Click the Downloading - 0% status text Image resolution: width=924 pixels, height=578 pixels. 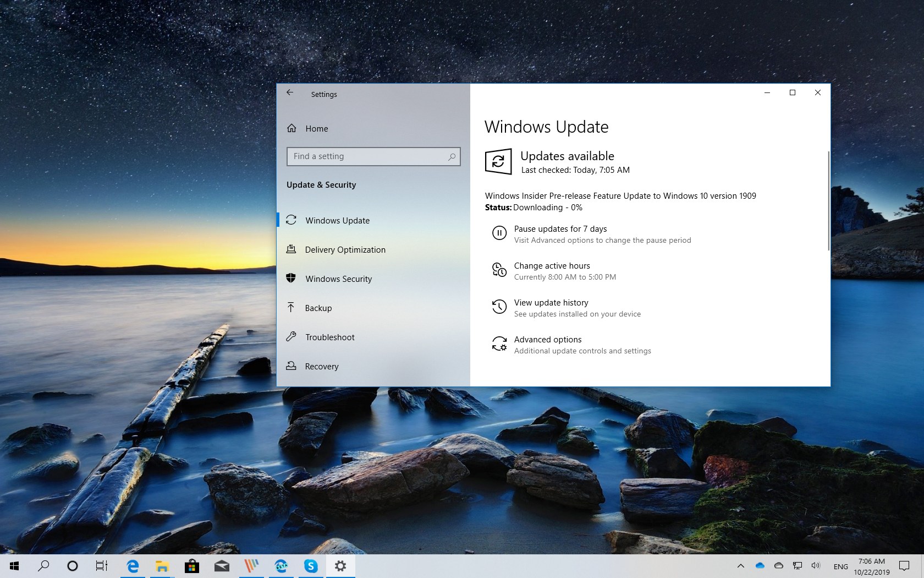point(548,208)
